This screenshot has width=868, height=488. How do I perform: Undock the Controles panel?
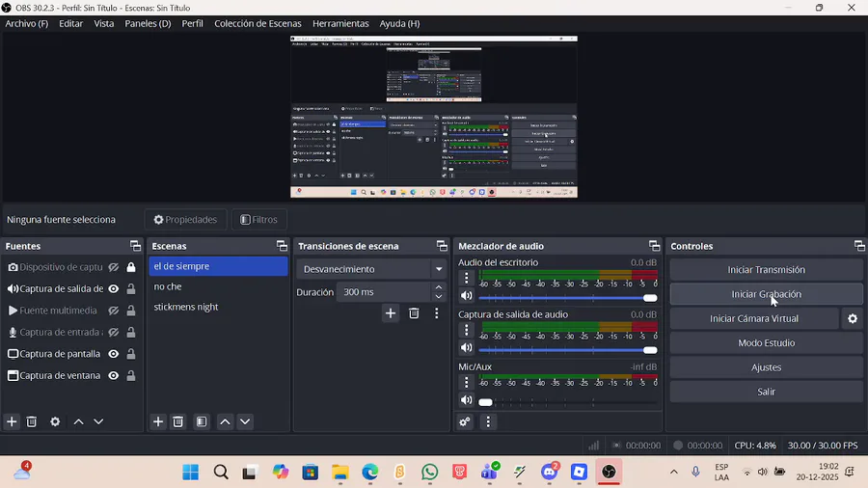click(x=859, y=246)
